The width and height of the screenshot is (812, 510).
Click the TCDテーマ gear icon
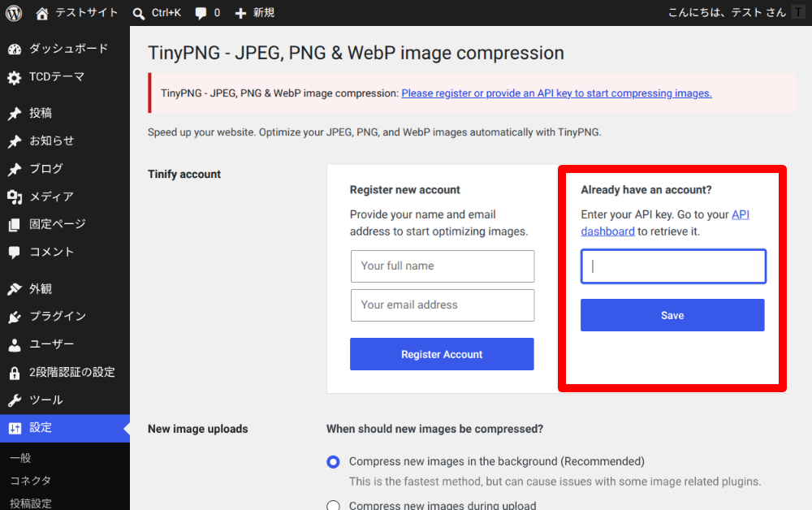[15, 78]
